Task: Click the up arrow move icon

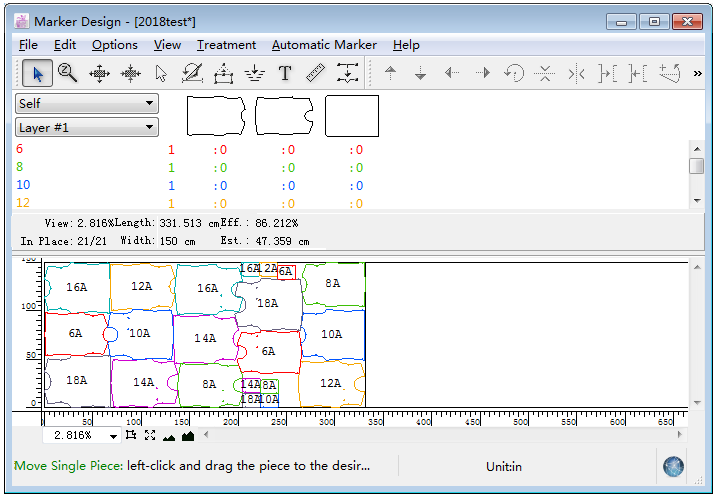Action: click(390, 73)
